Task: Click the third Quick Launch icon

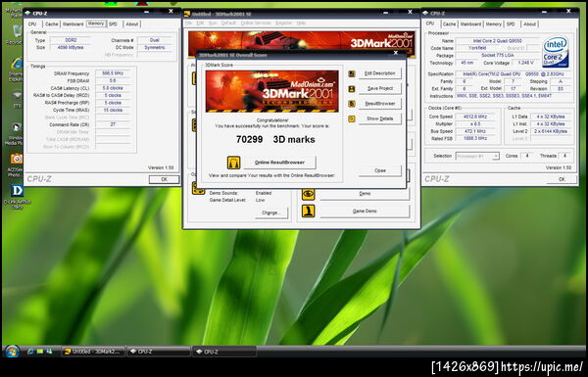Action: coord(49,352)
